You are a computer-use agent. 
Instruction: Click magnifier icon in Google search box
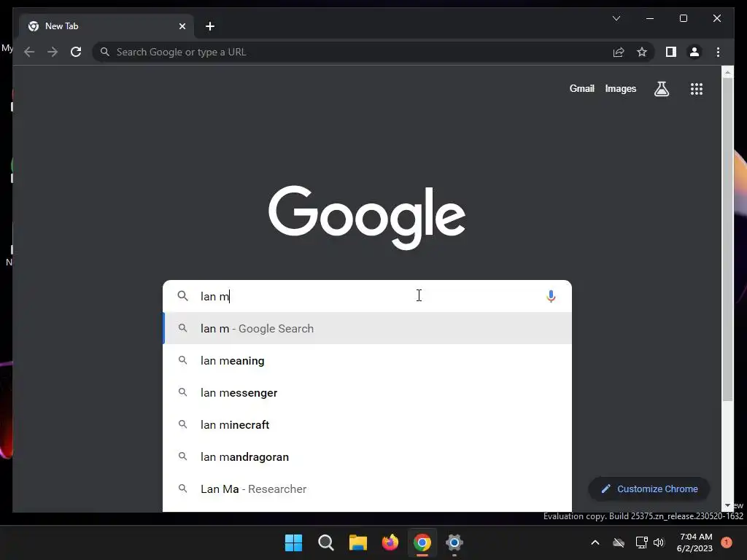click(x=182, y=296)
